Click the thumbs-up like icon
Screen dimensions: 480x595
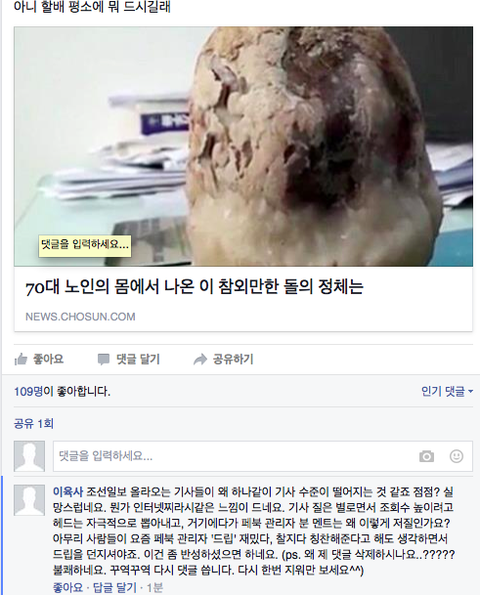point(21,359)
